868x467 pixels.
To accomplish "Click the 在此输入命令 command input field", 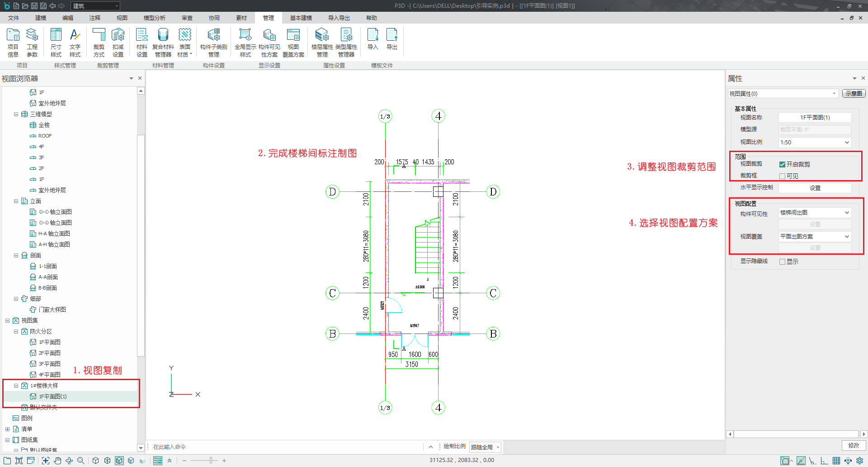I will tap(285, 447).
